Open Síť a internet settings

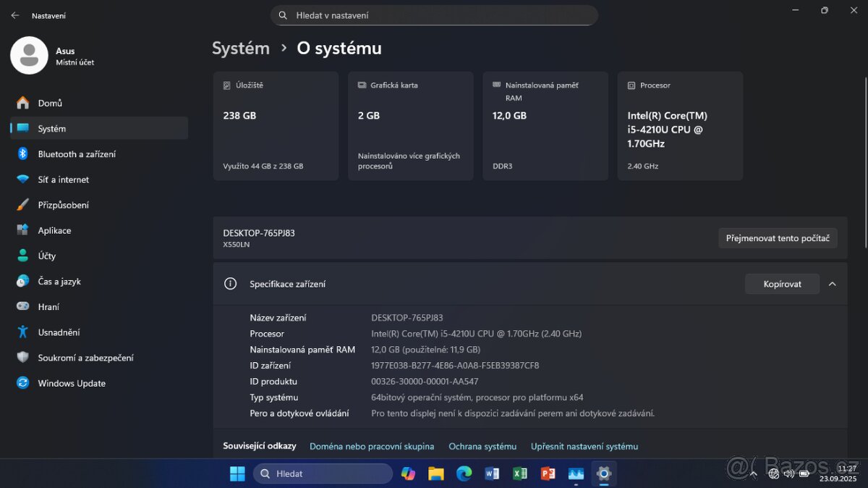pyautogui.click(x=65, y=179)
